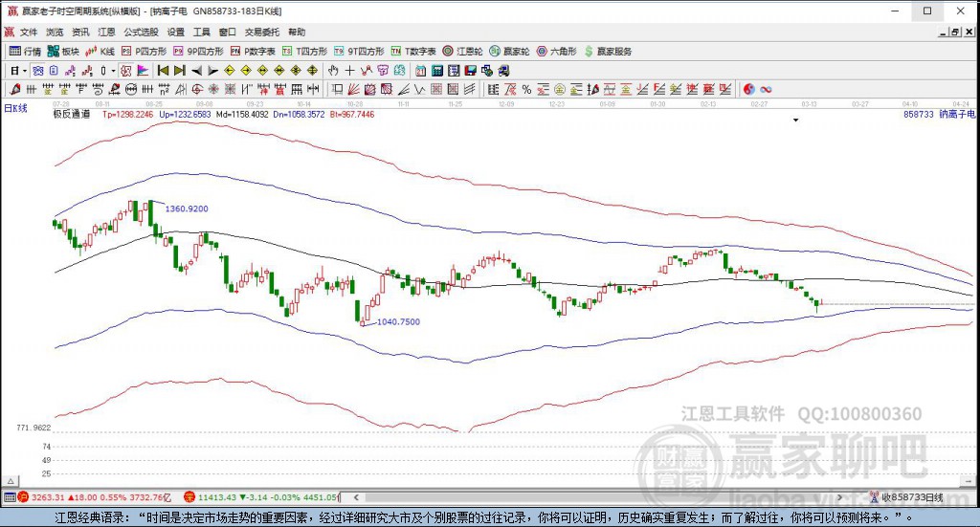Select the Gann fan lines tool
The image size is (980, 527).
click(353, 89)
